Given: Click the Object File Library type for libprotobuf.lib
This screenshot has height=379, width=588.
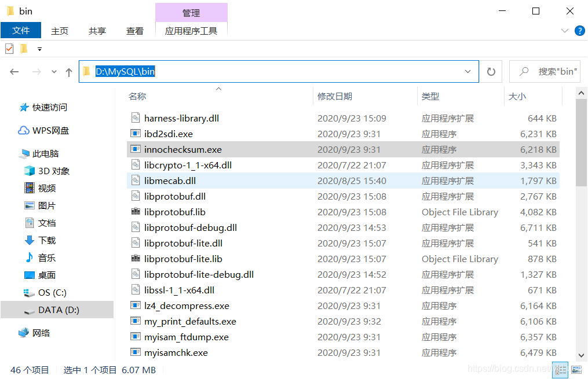Looking at the screenshot, I should click(460, 212).
